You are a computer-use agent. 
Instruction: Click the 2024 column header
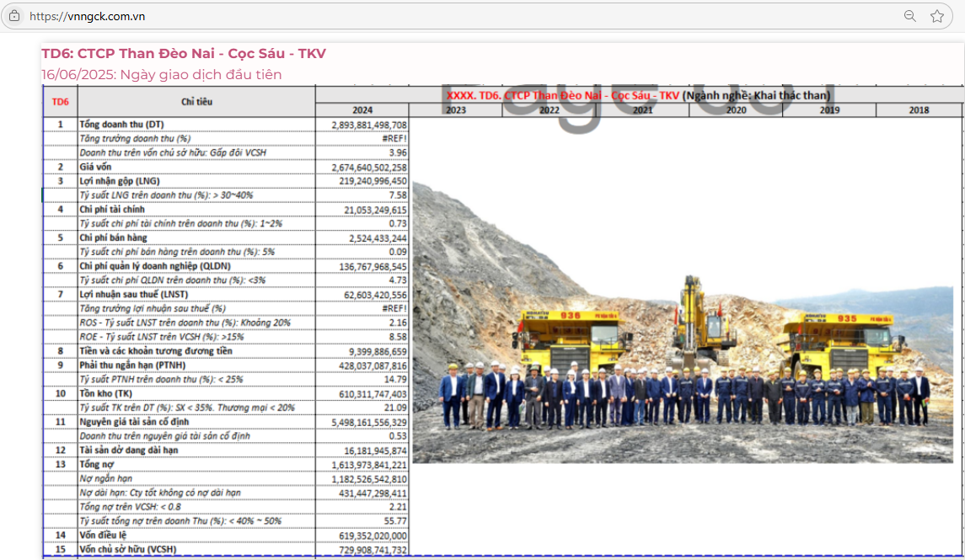pyautogui.click(x=362, y=110)
